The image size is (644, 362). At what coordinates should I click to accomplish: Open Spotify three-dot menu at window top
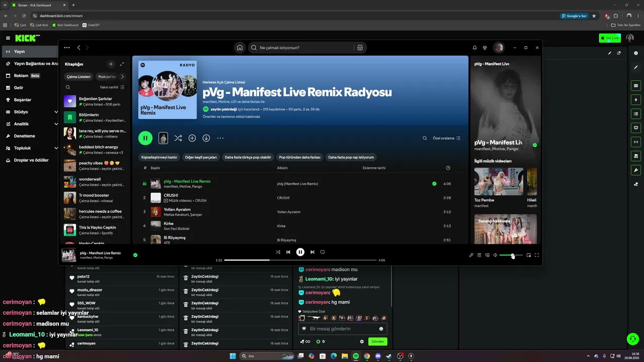67,48
